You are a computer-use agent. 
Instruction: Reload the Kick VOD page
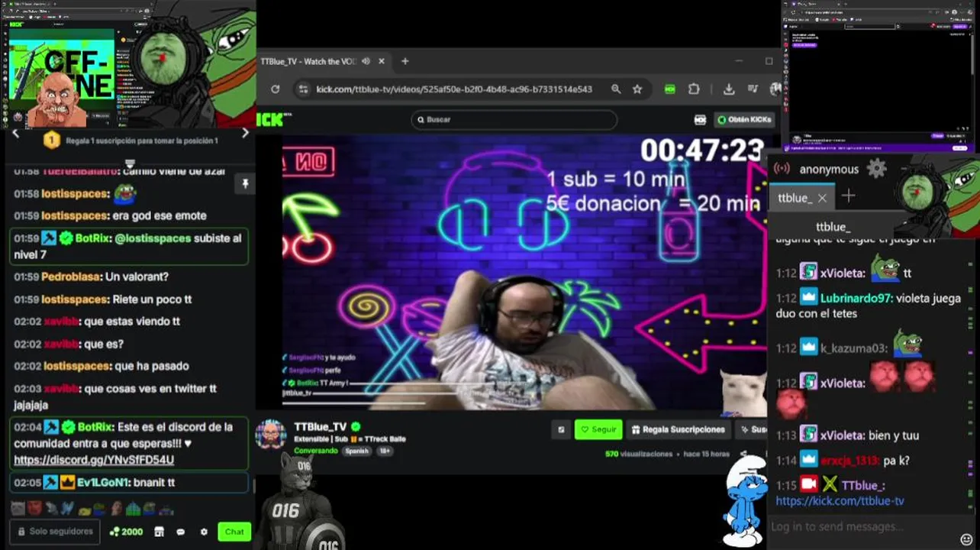coord(276,89)
